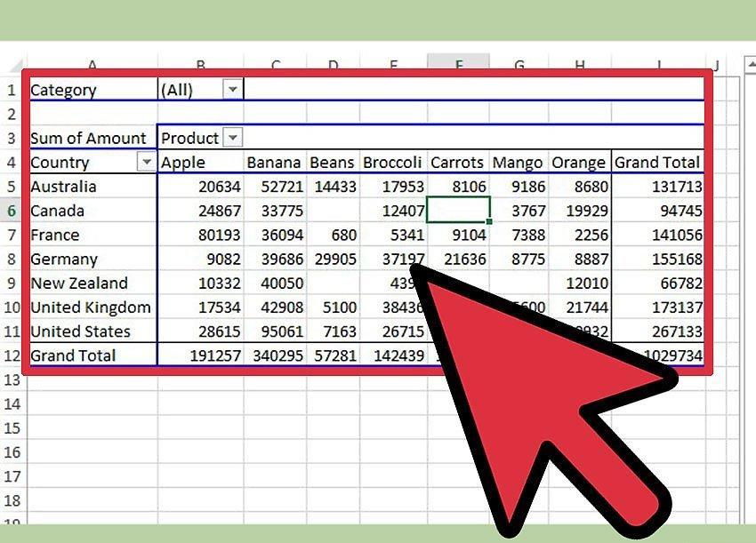Click the scroll up arrow of vertical scrollbar
This screenshot has width=756, height=543.
coord(751,64)
